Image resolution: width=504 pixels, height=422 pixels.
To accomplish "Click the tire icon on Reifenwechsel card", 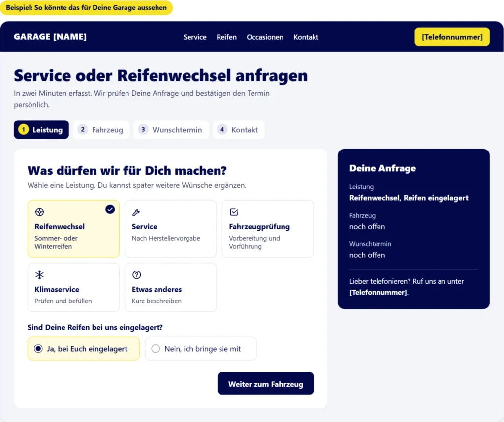I will (39, 212).
